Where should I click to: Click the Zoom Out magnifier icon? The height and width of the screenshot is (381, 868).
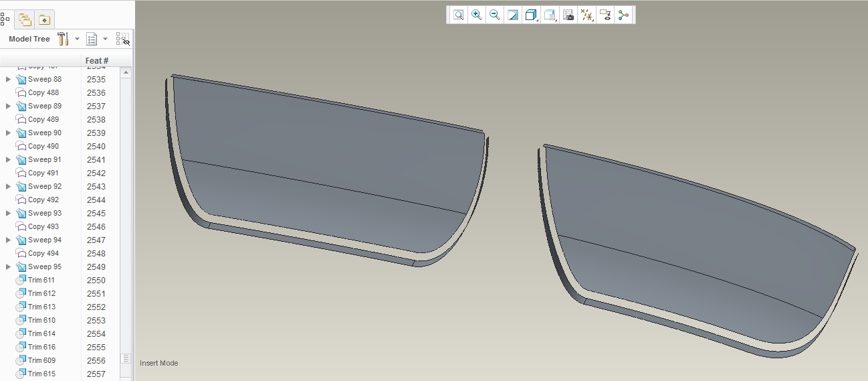(x=495, y=15)
